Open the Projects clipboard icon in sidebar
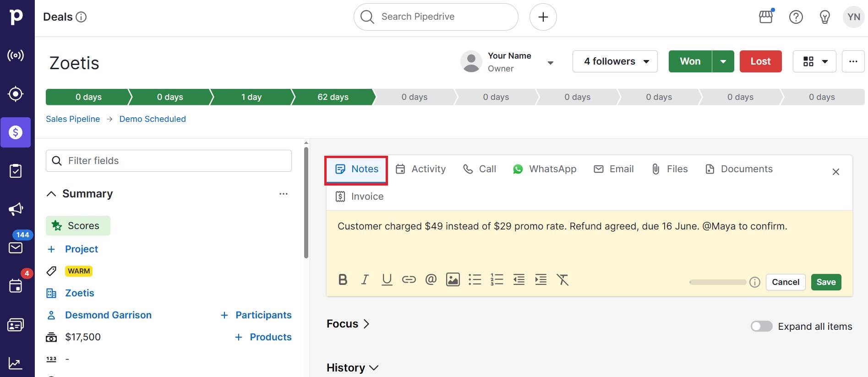The width and height of the screenshot is (868, 377). 16,171
